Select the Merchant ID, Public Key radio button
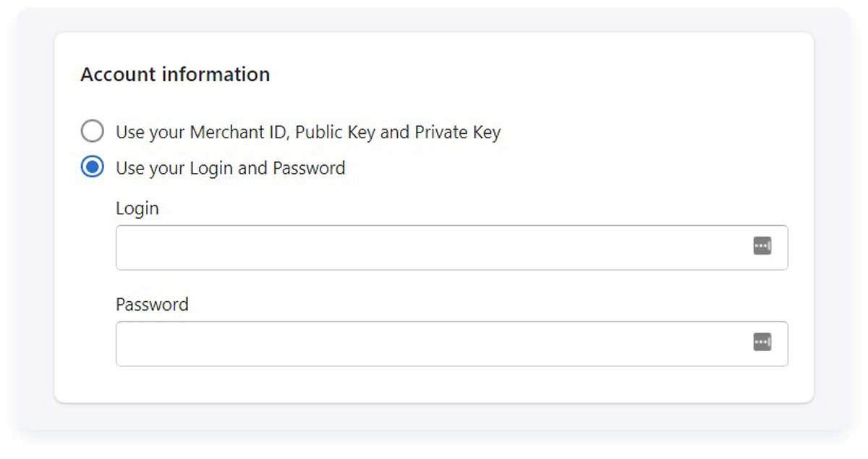This screenshot has width=868, height=459. 92,132
